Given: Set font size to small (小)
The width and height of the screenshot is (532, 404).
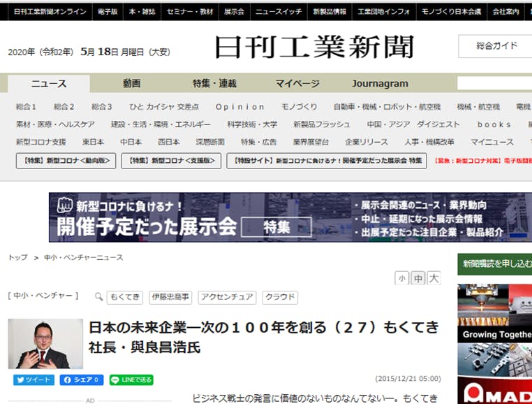Looking at the screenshot, I should click(x=401, y=278).
